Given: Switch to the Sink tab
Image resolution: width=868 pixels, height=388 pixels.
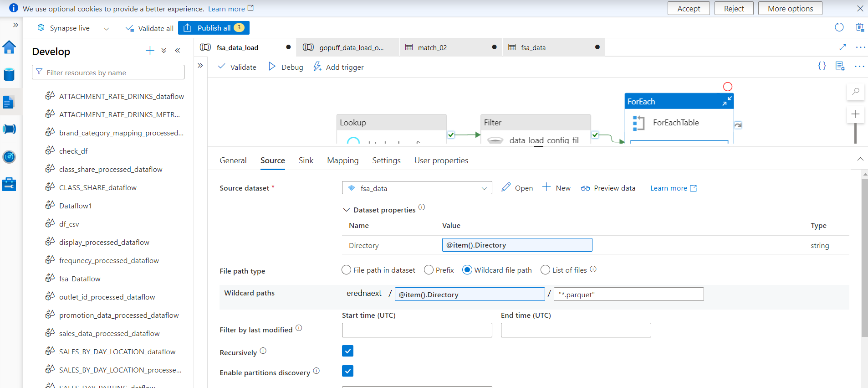Looking at the screenshot, I should [306, 160].
